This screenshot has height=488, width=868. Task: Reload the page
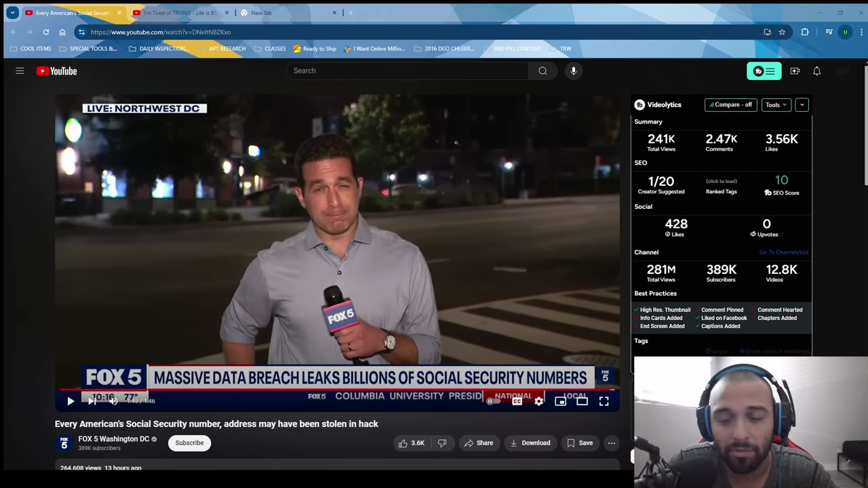click(x=46, y=32)
